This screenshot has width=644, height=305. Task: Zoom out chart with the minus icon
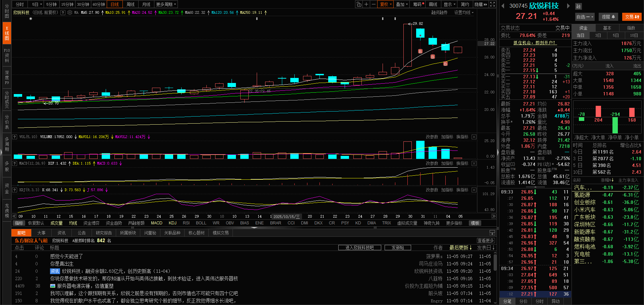374,4
